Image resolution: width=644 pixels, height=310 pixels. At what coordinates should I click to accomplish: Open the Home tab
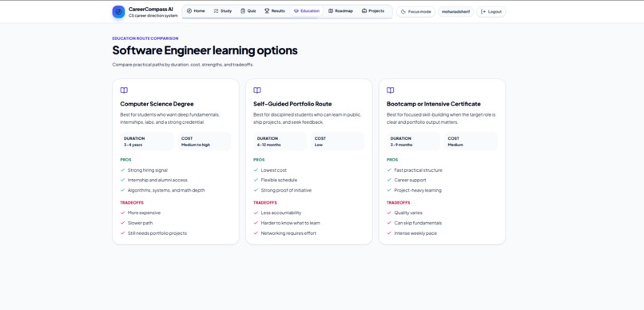tap(196, 11)
